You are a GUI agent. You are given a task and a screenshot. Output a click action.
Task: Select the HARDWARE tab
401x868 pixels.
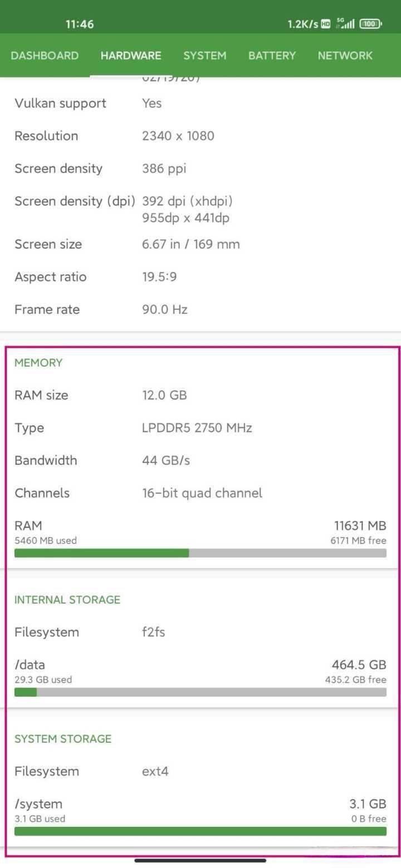pyautogui.click(x=130, y=56)
